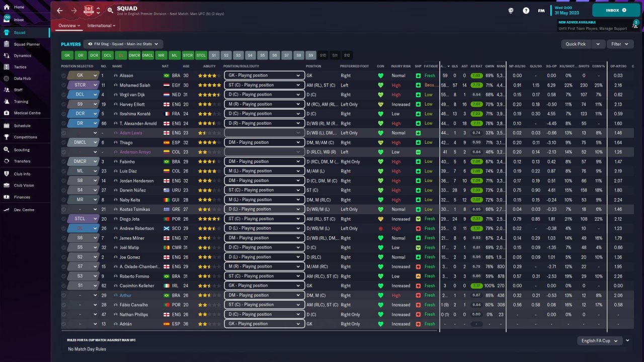Toggle selection circle for Diogo Jota row
The width and height of the screenshot is (644, 362).
pyautogui.click(x=63, y=219)
